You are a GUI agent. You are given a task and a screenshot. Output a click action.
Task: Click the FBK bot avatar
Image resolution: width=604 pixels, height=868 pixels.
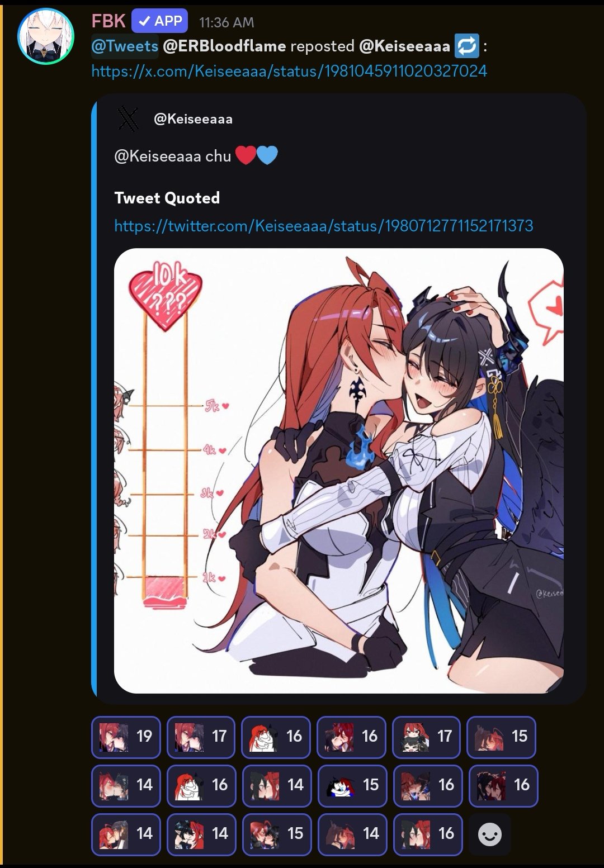coord(46,36)
